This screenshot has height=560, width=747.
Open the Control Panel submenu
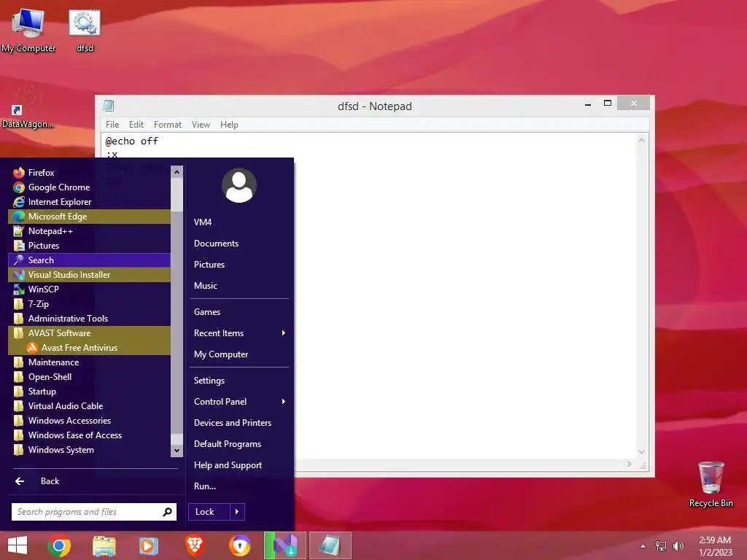(x=239, y=402)
